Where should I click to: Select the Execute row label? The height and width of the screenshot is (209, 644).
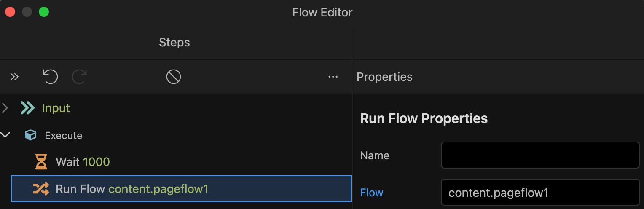pyautogui.click(x=64, y=135)
